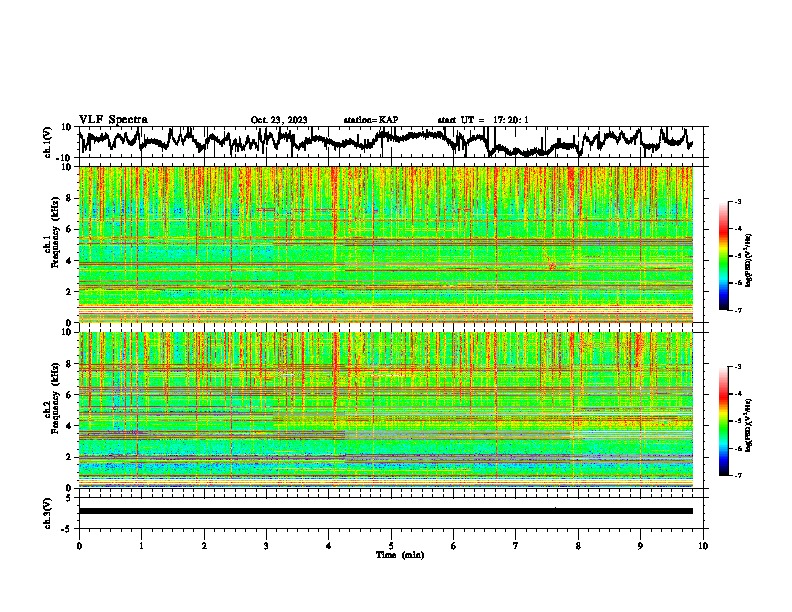Viewport: 792px width, 612px height.
Task: Click the time axis tick label "7"
Action: click(516, 546)
